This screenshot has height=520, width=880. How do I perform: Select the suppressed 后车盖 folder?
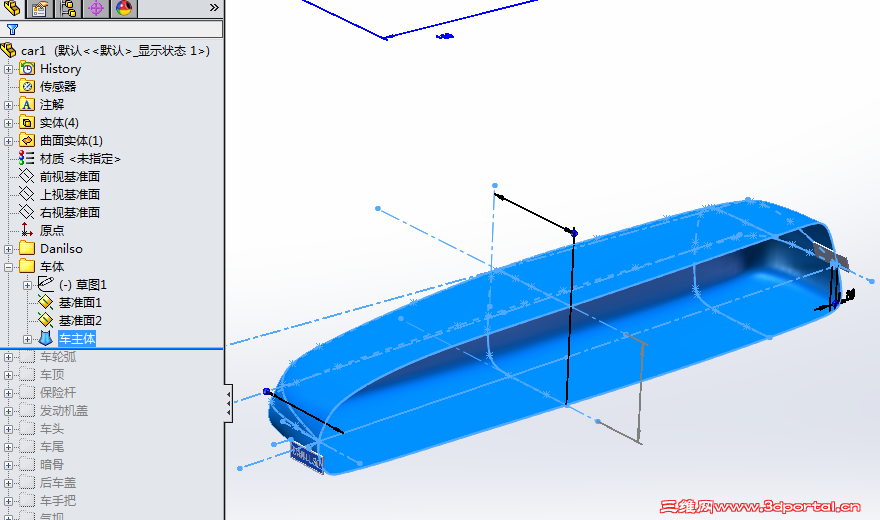point(58,482)
